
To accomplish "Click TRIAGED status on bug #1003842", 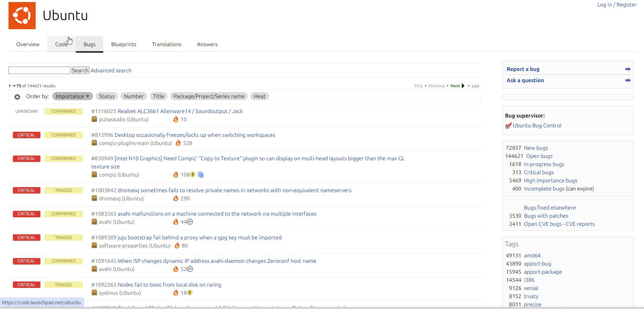I will coord(64,190).
